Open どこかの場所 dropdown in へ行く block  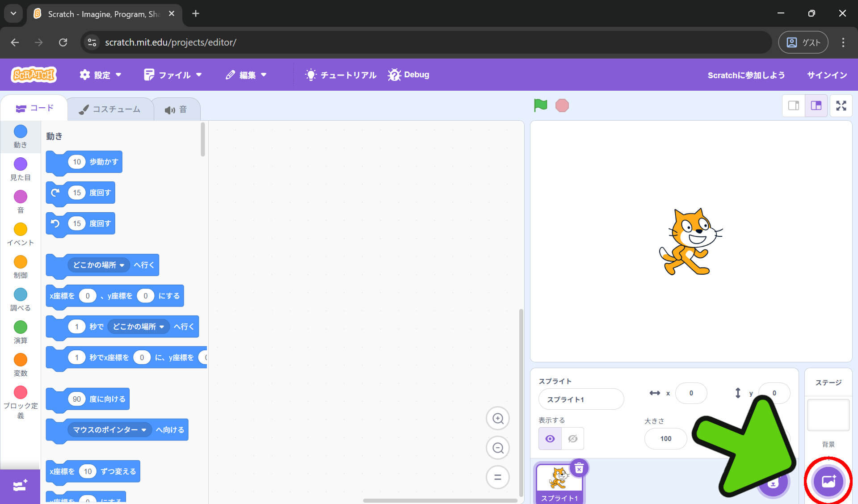click(99, 265)
